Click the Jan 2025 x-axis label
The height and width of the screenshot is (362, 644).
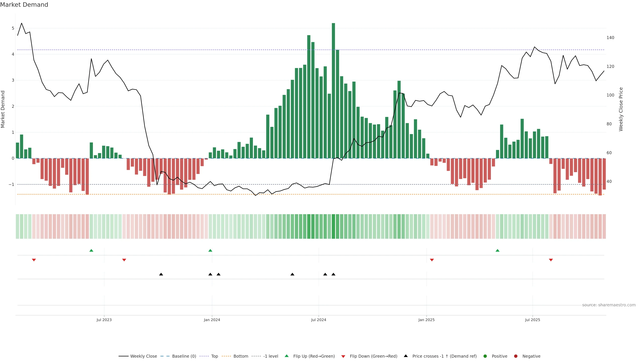426,320
